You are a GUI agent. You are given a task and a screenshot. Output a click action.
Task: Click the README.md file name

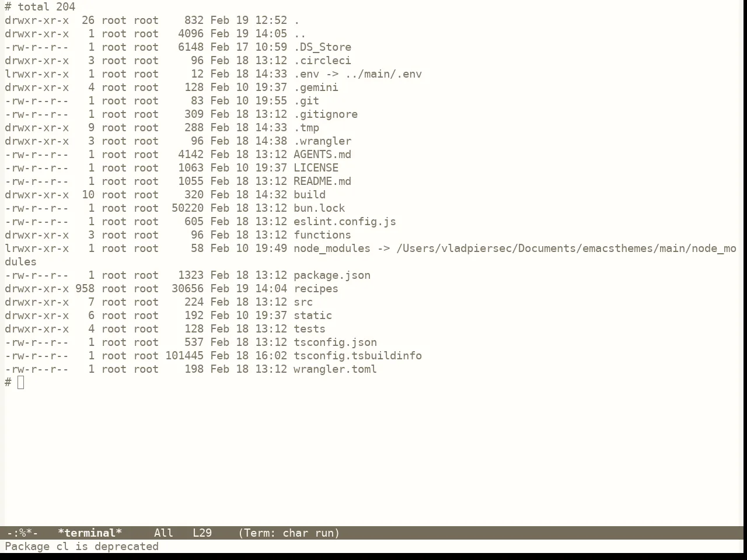322,181
